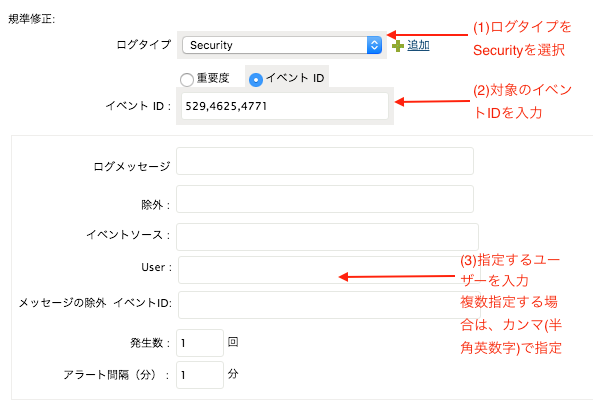Click the green plus add icon
Screen dimensions: 593x414
tap(398, 46)
